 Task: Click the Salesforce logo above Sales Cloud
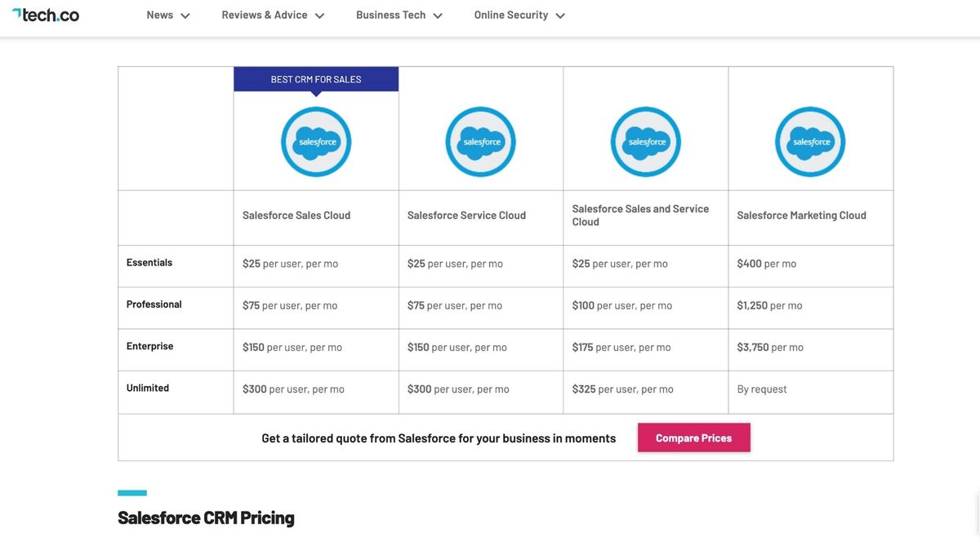(316, 141)
